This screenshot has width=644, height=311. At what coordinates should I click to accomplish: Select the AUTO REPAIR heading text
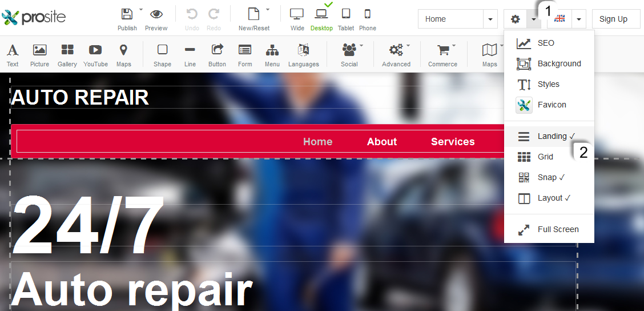click(x=80, y=98)
